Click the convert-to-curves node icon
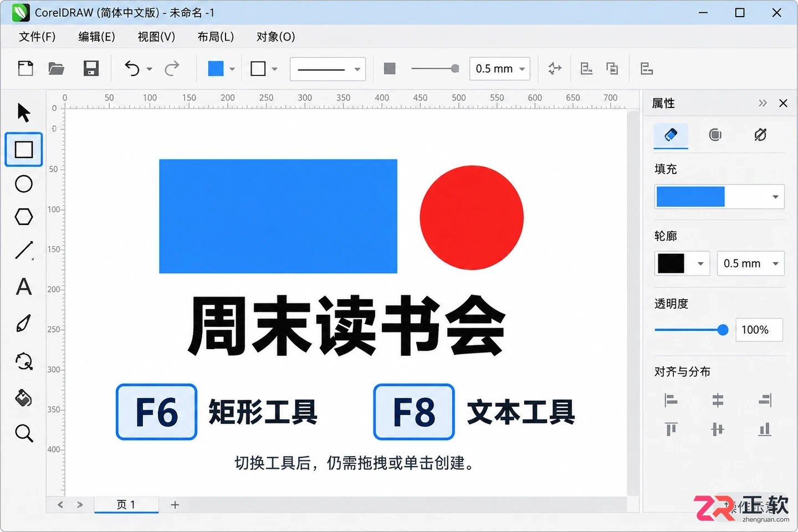798x532 pixels. click(555, 69)
